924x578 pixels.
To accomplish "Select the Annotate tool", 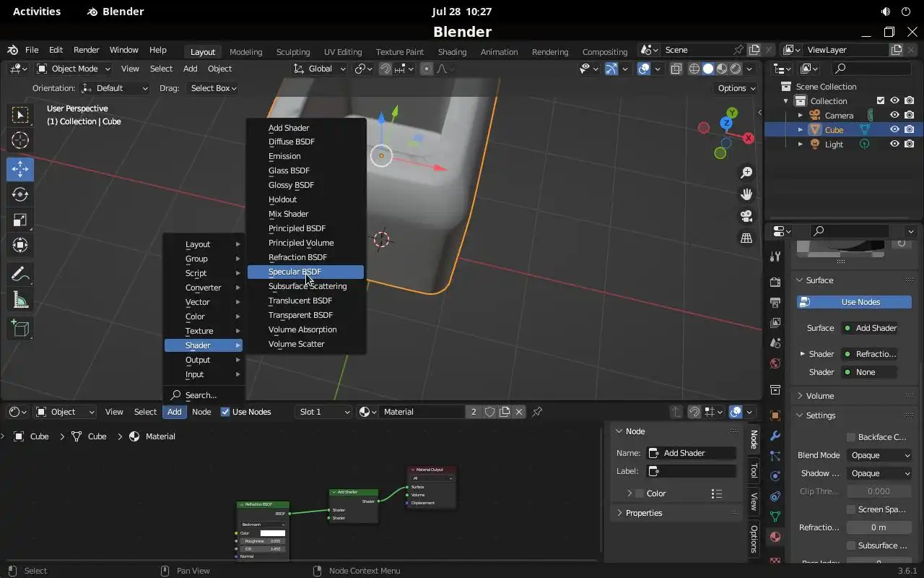I will [20, 274].
